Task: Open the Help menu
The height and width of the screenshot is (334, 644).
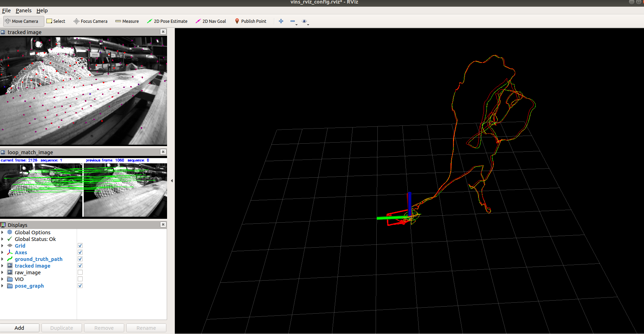Action: 42,11
